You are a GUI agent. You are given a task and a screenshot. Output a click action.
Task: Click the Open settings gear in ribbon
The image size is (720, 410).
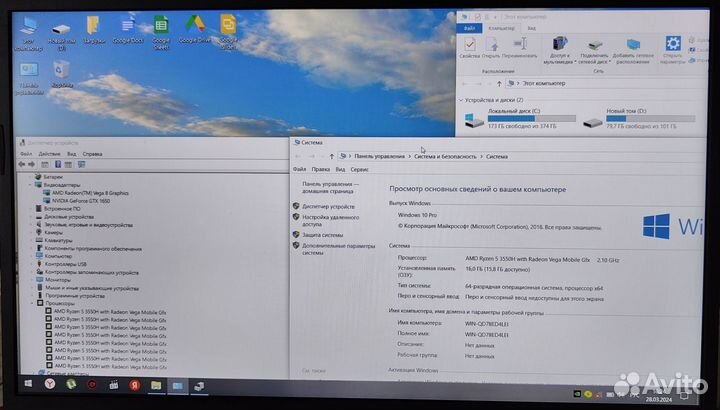(673, 45)
